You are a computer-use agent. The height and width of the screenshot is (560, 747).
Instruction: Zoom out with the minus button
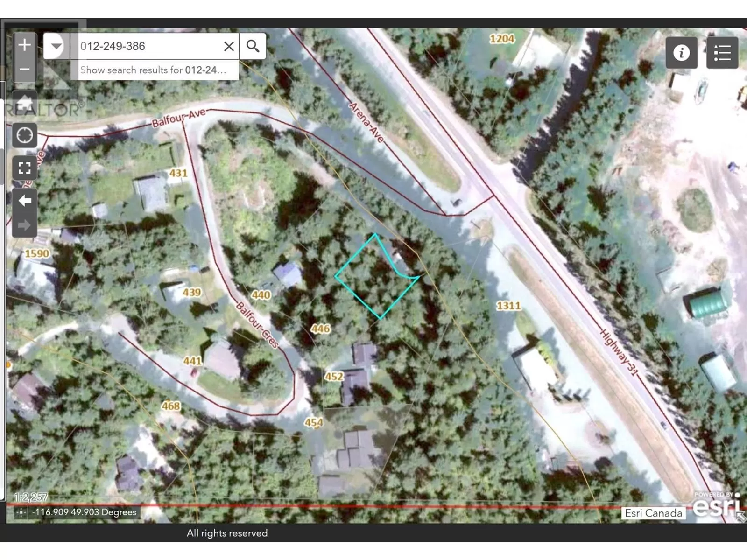24,70
